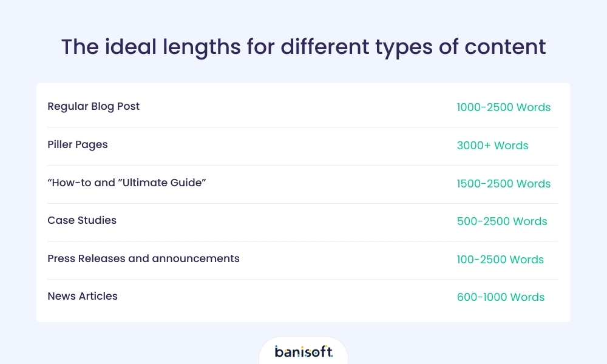The image size is (607, 364).
Task: Click the white pill behind banisoft logo
Action: click(303, 350)
